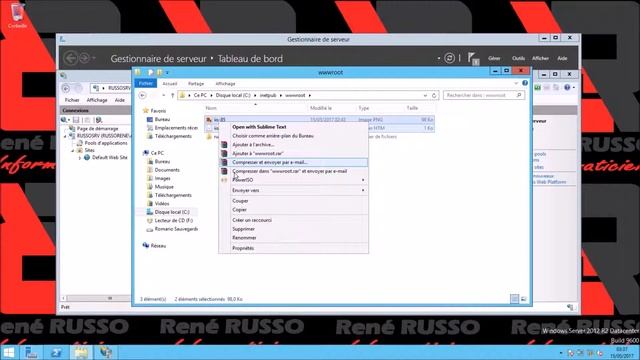Screen dimensions: 640x360
Task: Sort by Modifié le column header
Action: 321,108
